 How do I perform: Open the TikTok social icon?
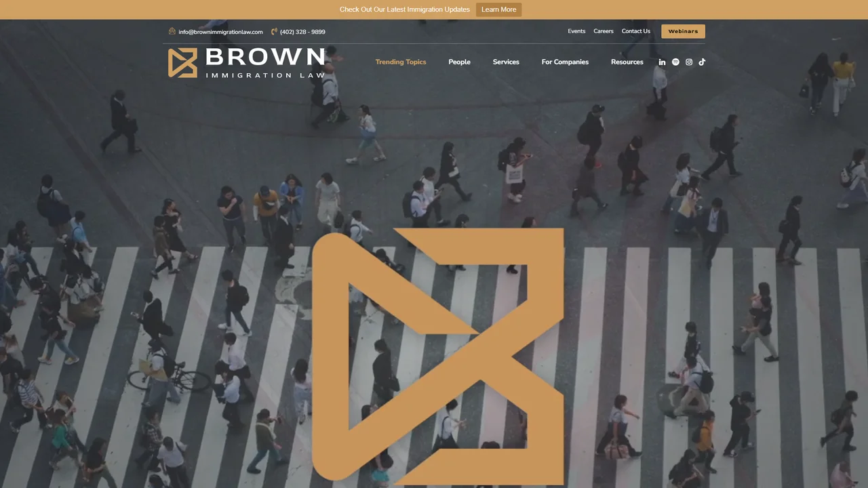pos(702,62)
